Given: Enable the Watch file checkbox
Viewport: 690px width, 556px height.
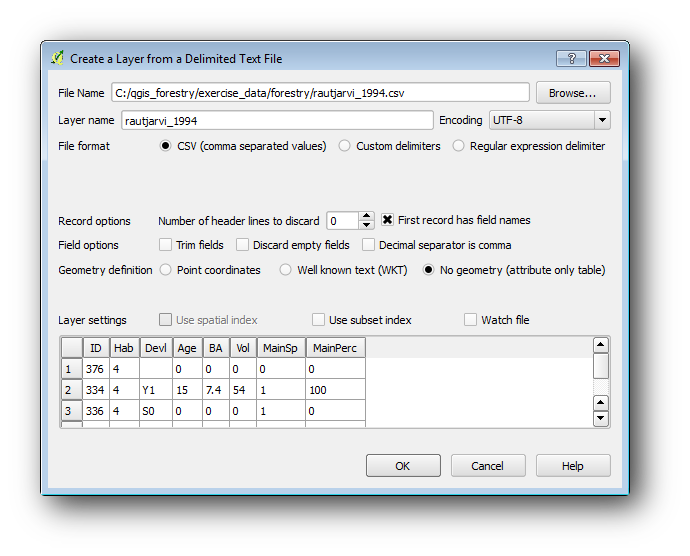Looking at the screenshot, I should (x=470, y=320).
